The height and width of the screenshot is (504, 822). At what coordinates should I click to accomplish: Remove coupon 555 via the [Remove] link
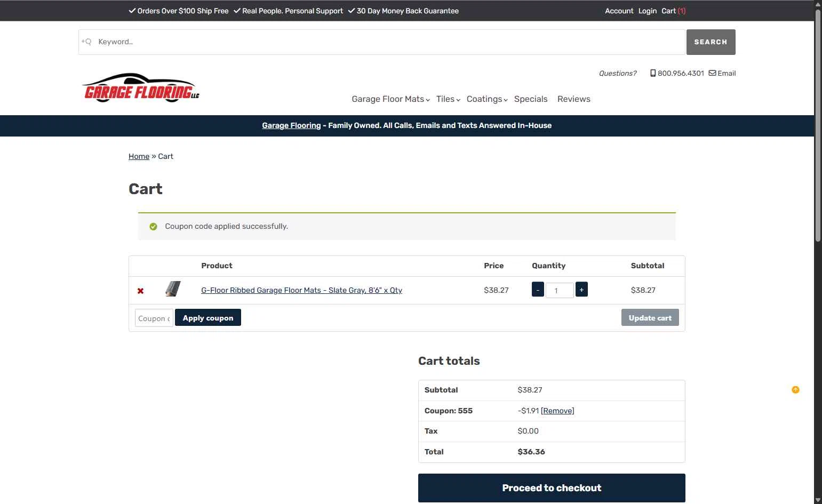(557, 411)
